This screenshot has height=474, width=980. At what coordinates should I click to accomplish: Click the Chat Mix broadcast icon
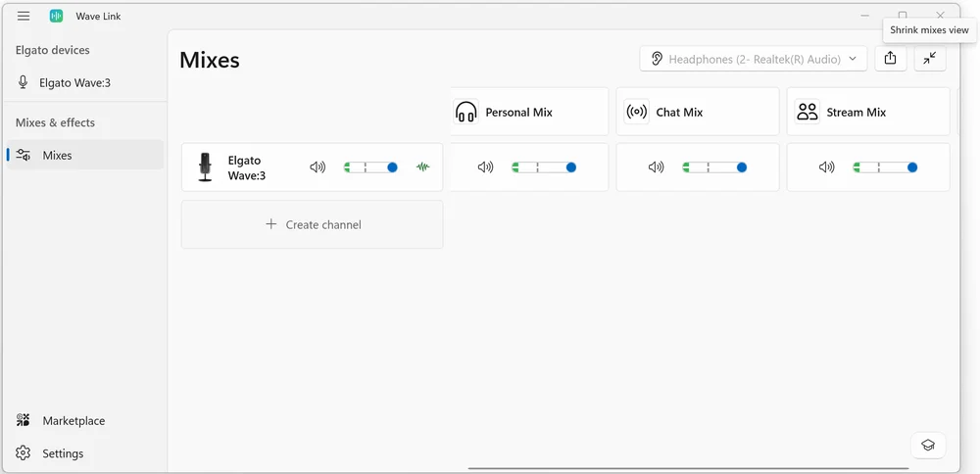636,112
